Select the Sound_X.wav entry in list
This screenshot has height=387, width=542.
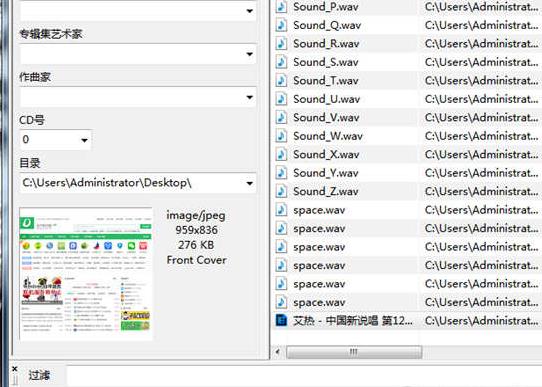click(x=407, y=154)
